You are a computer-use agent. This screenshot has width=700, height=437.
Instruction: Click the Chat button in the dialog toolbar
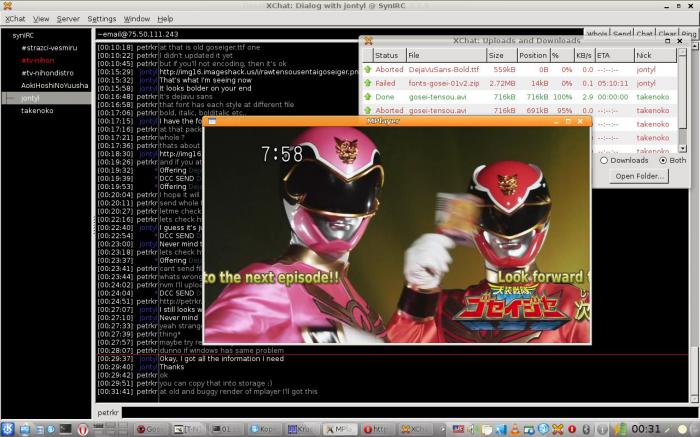(x=644, y=34)
